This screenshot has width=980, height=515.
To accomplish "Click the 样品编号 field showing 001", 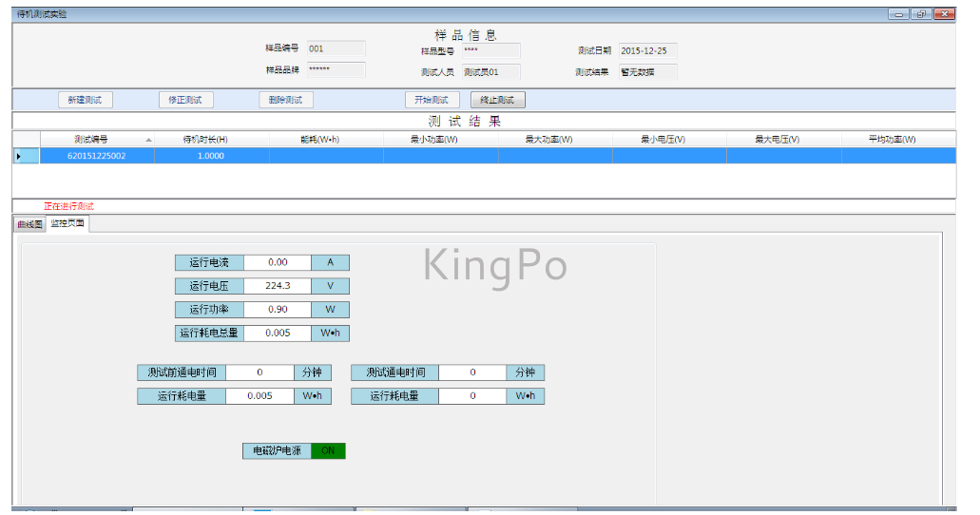I will tap(336, 48).
